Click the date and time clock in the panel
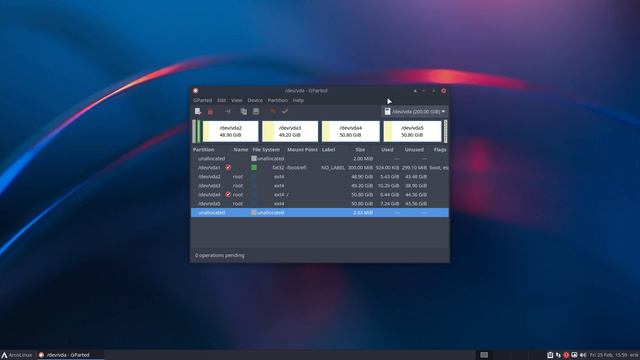The height and width of the screenshot is (360, 640). click(609, 355)
